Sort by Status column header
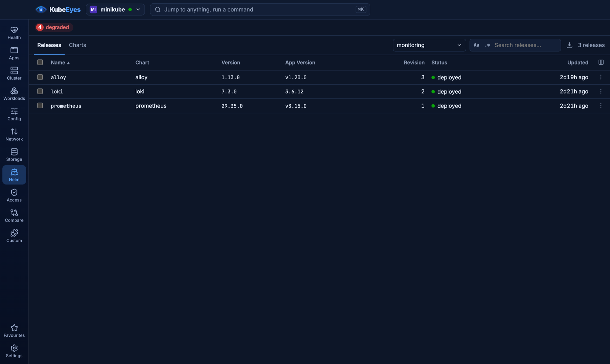This screenshot has width=610, height=364. 439,62
